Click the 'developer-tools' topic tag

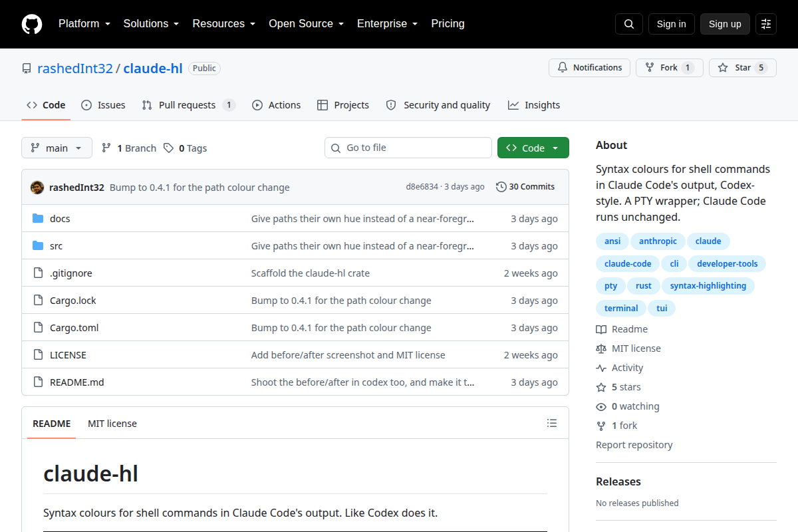point(728,264)
